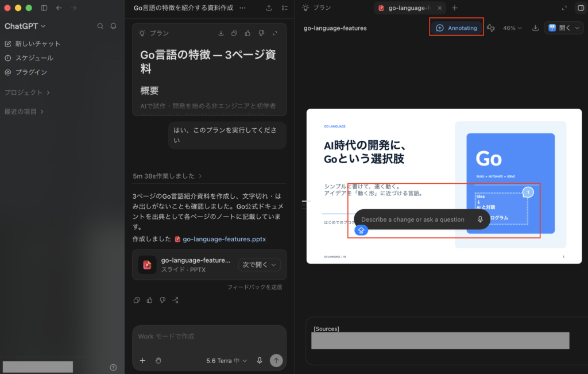Image resolution: width=588 pixels, height=374 pixels.
Task: Like the plan card with thumbs up
Action: [x=247, y=33]
